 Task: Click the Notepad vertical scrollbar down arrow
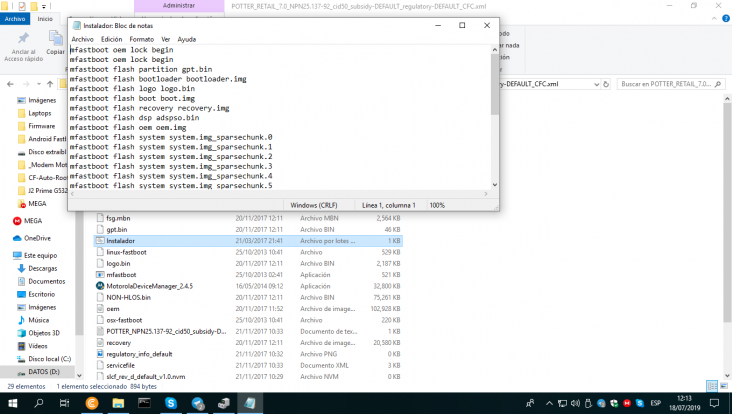click(495, 185)
